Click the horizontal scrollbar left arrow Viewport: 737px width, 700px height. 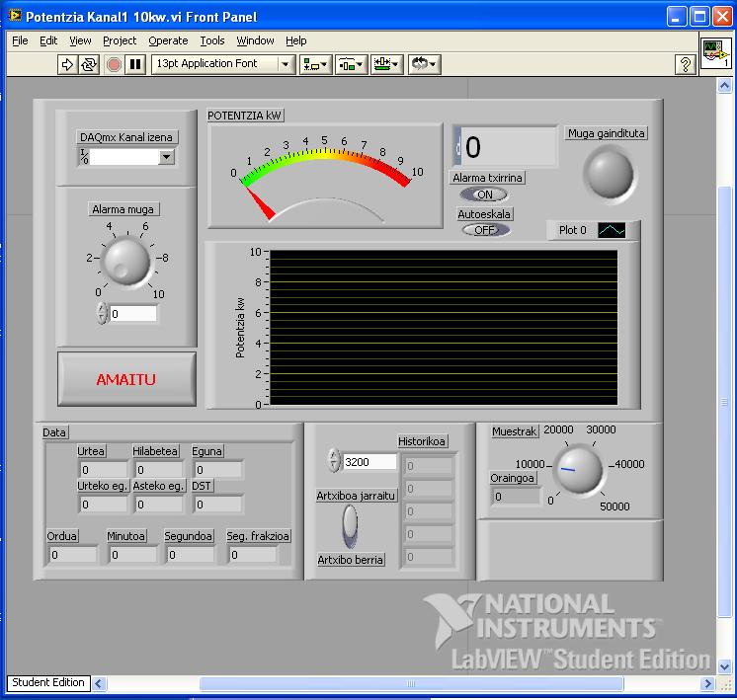(98, 683)
